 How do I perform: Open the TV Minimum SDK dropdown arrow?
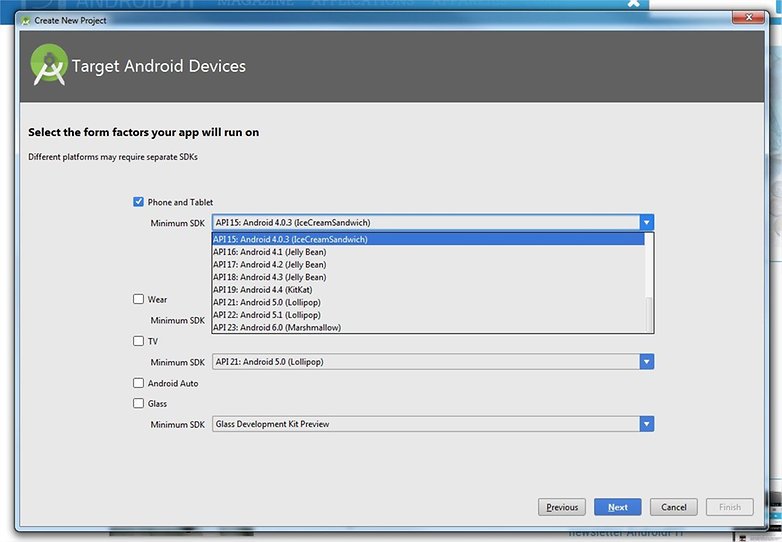[646, 361]
